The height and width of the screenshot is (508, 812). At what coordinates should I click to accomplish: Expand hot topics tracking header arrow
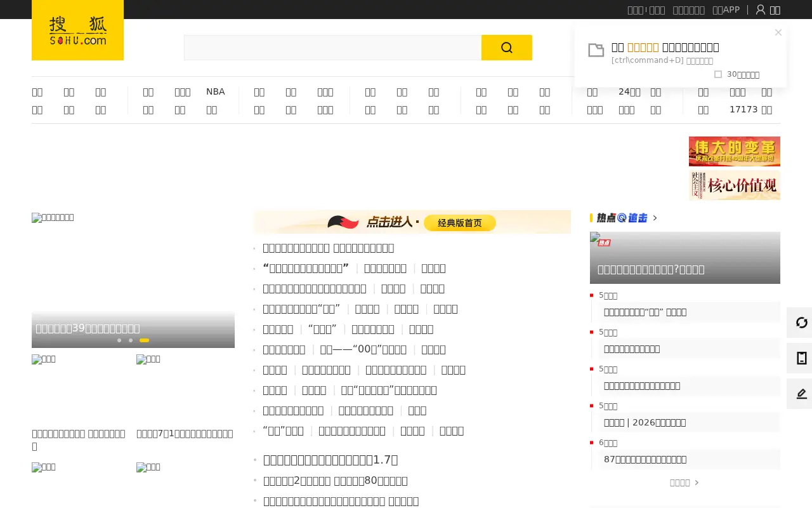[655, 218]
